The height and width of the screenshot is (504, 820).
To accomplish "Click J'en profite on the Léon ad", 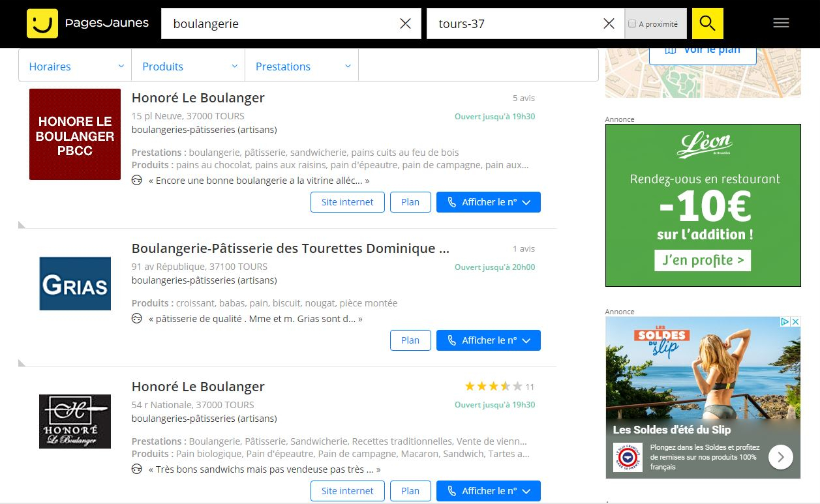I will point(703,260).
